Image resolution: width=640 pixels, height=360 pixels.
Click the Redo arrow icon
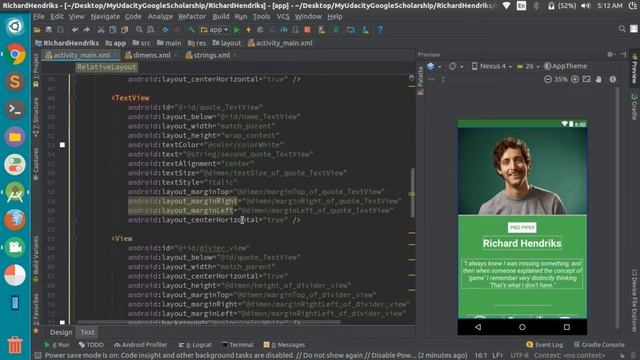(x=86, y=30)
